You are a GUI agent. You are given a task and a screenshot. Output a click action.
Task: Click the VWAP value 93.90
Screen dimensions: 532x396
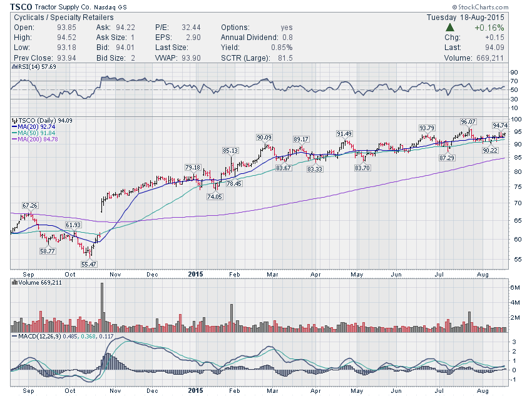pyautogui.click(x=191, y=58)
